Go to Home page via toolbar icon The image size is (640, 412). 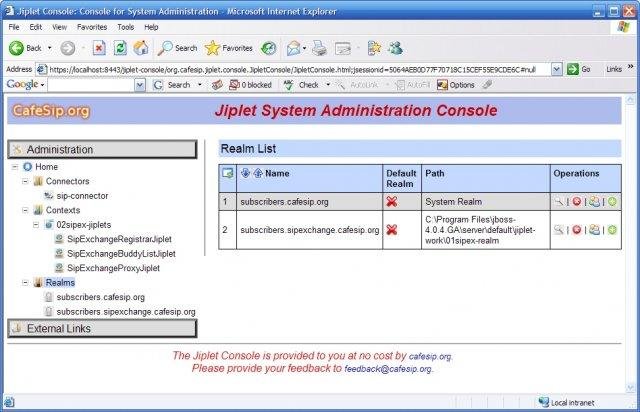coord(141,48)
